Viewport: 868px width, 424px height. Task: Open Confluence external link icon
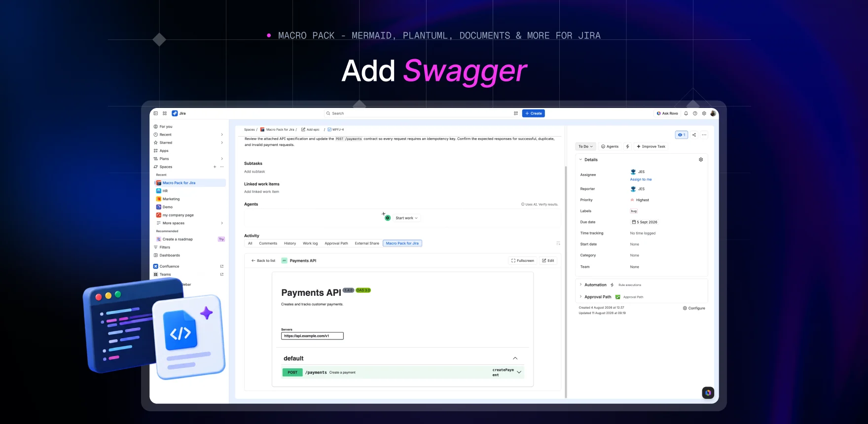(222, 266)
